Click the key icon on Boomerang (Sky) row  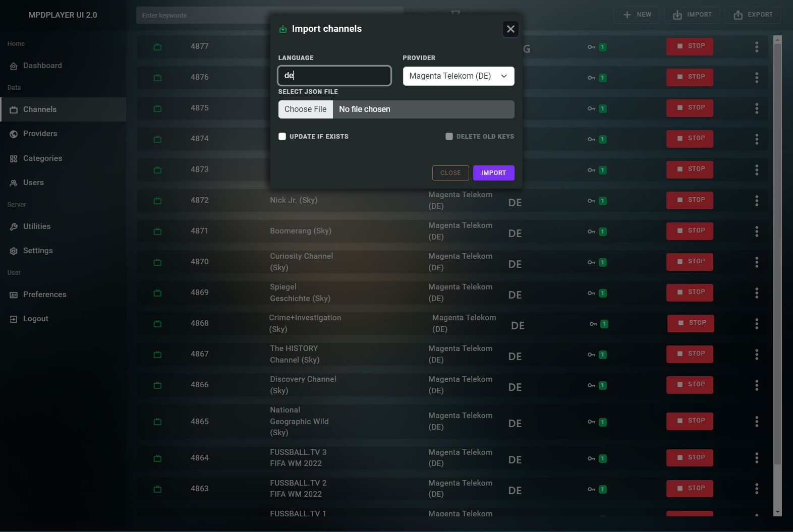(591, 231)
